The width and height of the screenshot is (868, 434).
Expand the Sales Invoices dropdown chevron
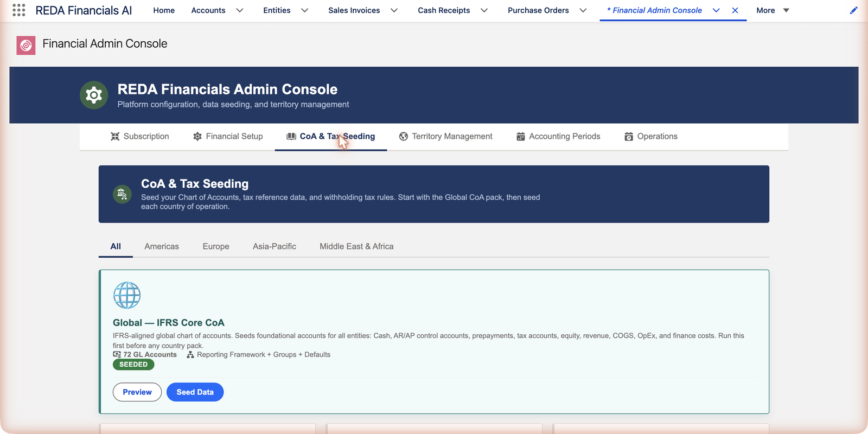(394, 10)
